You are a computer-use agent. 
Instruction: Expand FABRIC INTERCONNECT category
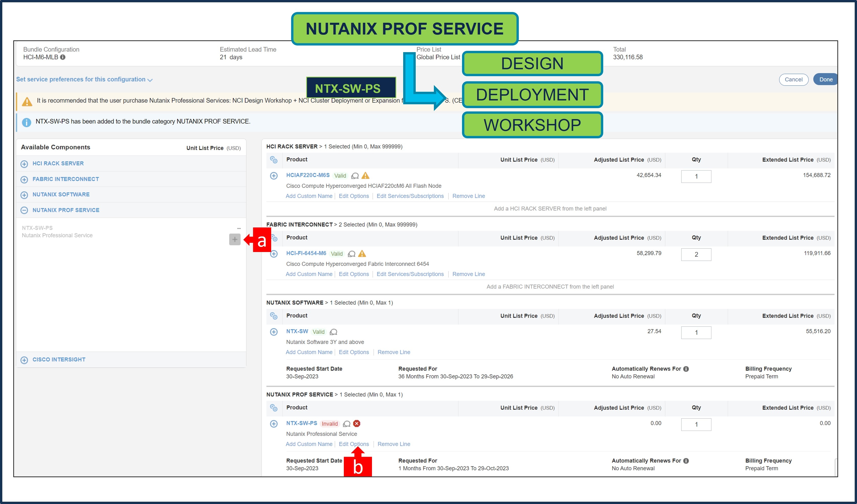click(x=24, y=179)
